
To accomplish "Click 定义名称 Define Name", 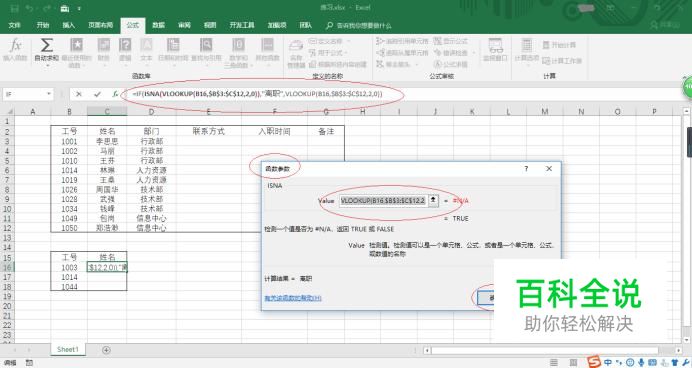I will tap(330, 41).
